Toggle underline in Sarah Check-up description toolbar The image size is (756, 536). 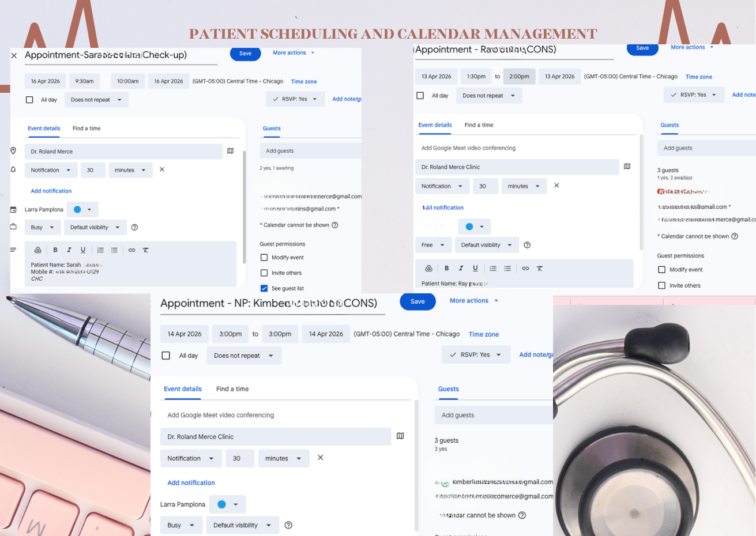pos(83,250)
